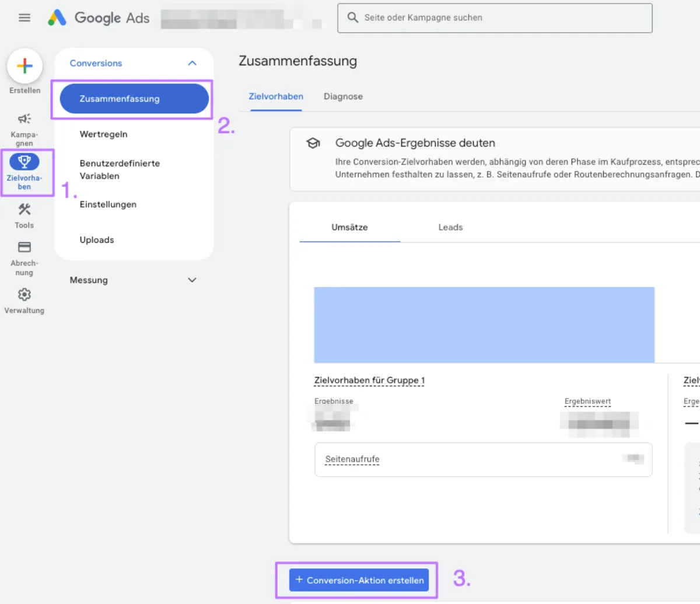Open Benutzerdefinierte Variablen
Image resolution: width=700 pixels, height=604 pixels.
coord(120,169)
